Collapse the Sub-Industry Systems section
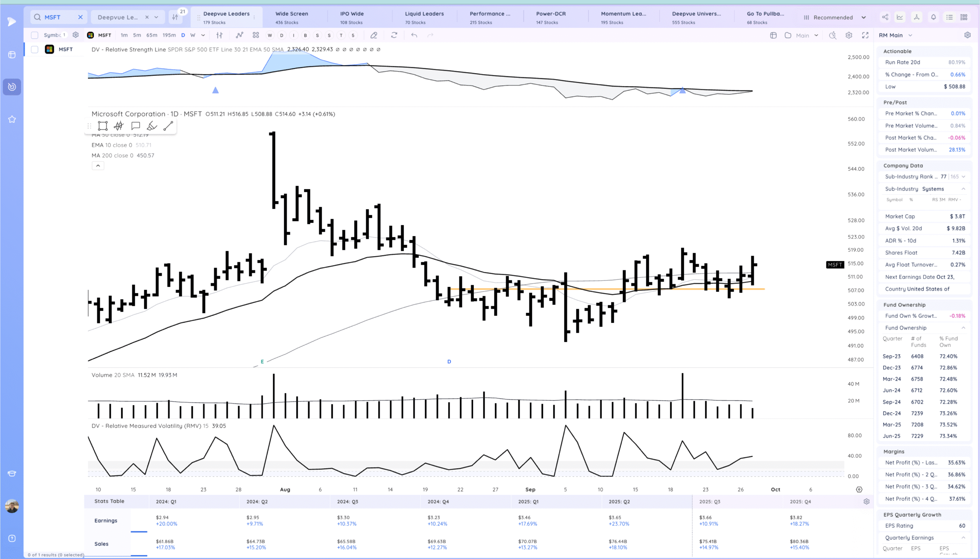The image size is (980, 559). [x=964, y=189]
